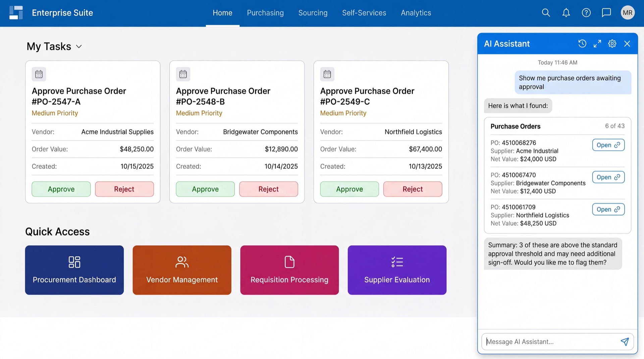
Task: Click vendor name Bridgewater Components on task card
Action: pos(260,132)
